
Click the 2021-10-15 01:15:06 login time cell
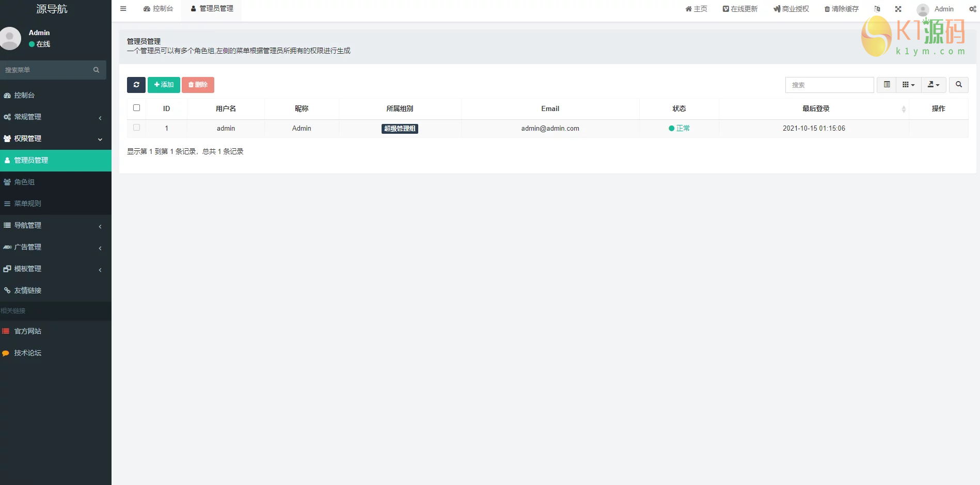814,128
